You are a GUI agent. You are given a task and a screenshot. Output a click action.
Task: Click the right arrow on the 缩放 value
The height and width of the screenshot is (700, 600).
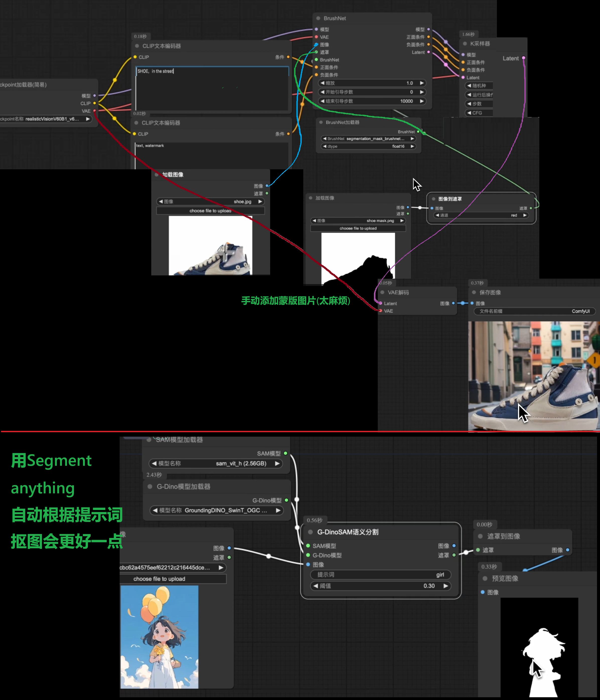coord(422,83)
